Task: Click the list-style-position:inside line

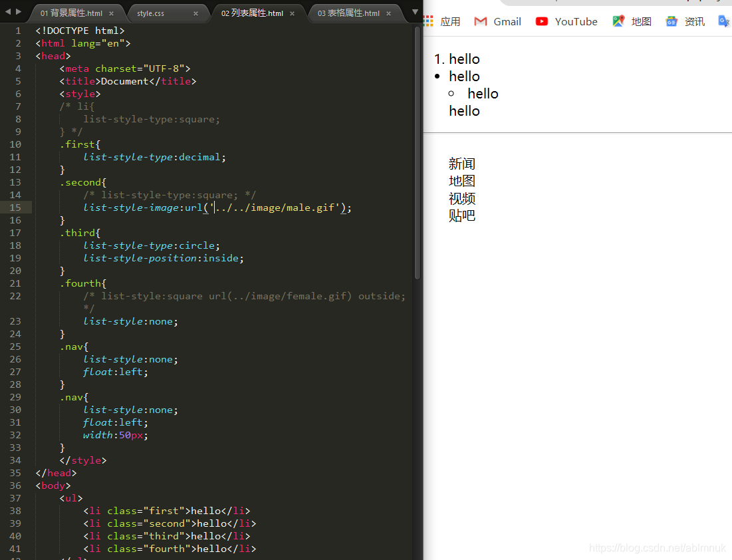Action: 164,258
